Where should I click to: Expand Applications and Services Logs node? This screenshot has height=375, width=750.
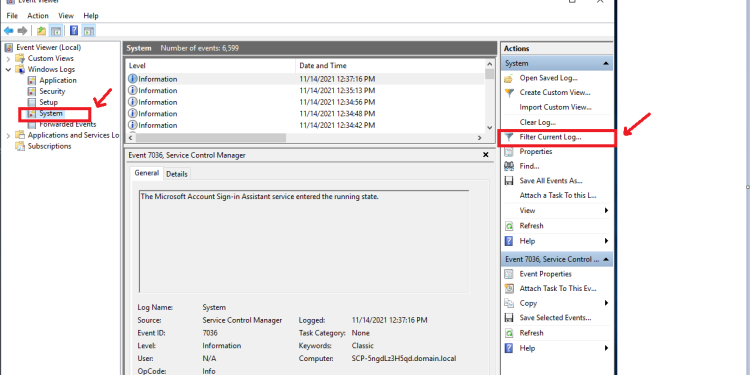point(8,135)
